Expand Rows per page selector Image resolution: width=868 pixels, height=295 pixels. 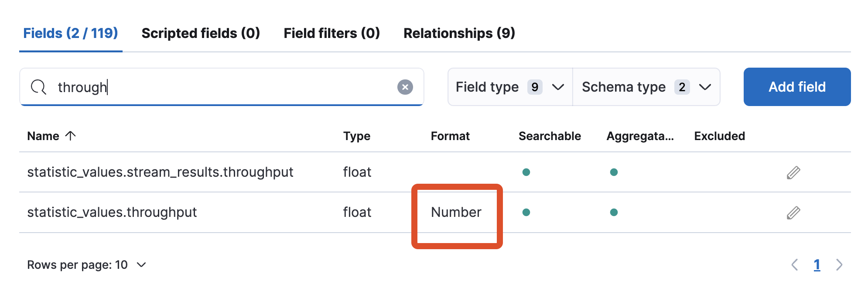(x=86, y=265)
